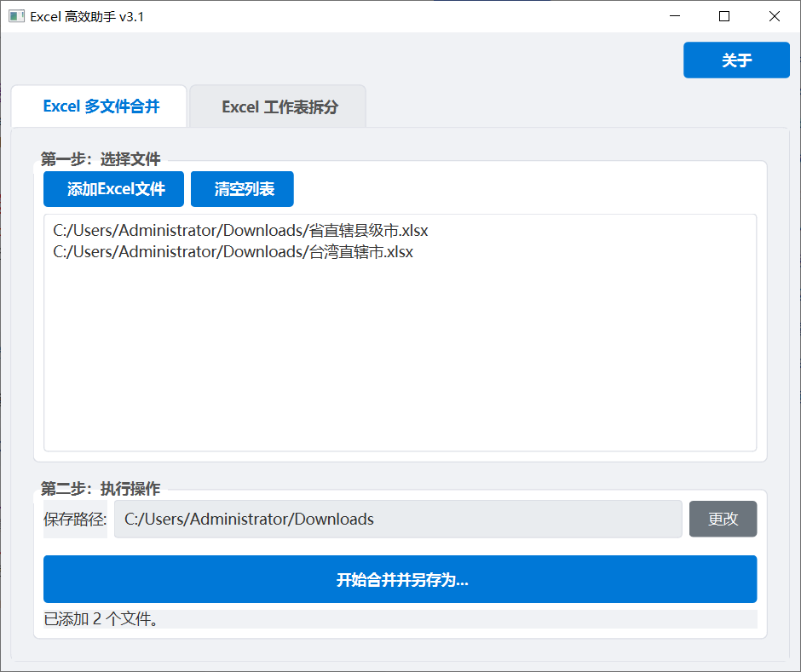Screen dimensions: 801x672
Task: Close the Excel 高效助手 window
Action: pos(774,16)
